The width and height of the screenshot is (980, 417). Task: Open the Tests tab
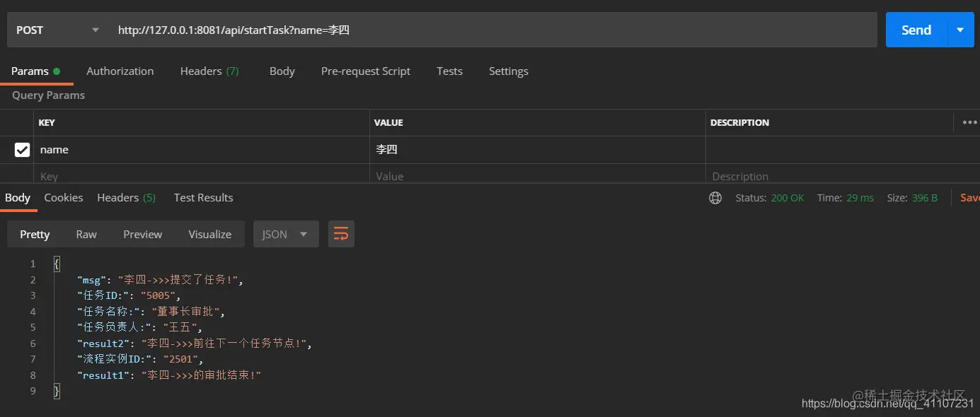tap(449, 71)
